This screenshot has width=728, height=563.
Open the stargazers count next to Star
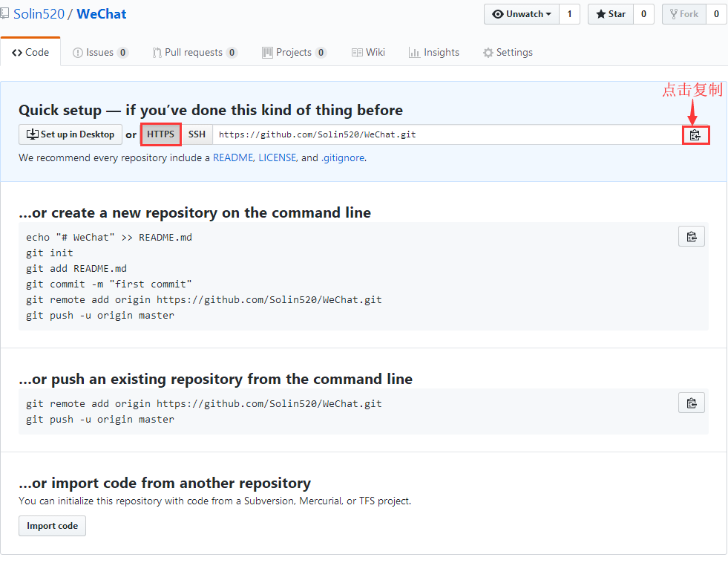643,14
